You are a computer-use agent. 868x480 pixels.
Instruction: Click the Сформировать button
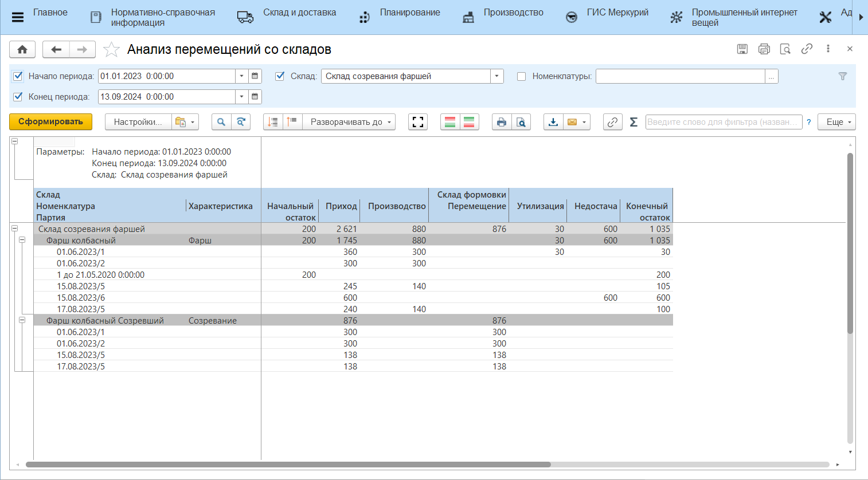click(x=50, y=121)
